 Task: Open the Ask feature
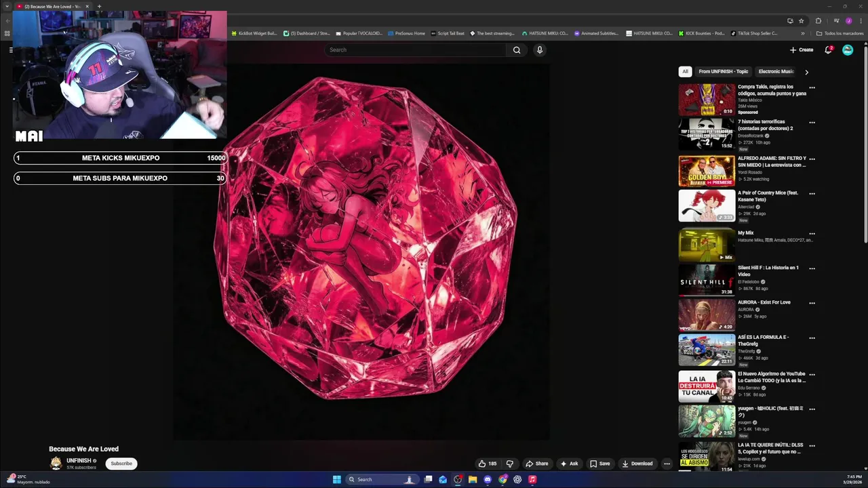[569, 464]
